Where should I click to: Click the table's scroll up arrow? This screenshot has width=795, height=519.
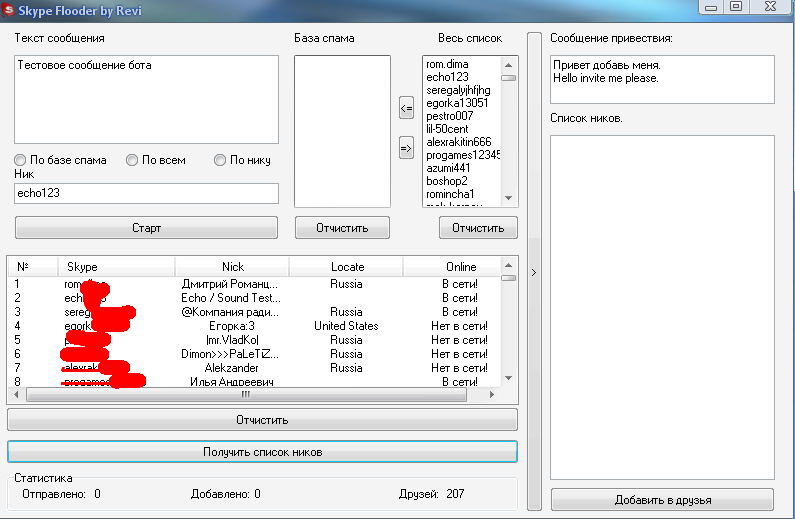[x=509, y=265]
